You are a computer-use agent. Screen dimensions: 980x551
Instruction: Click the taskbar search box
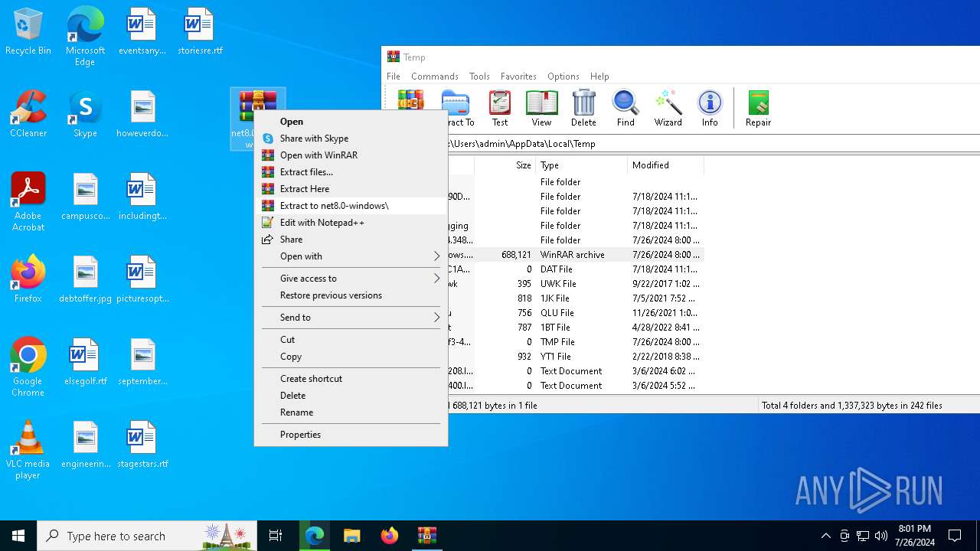(x=147, y=536)
